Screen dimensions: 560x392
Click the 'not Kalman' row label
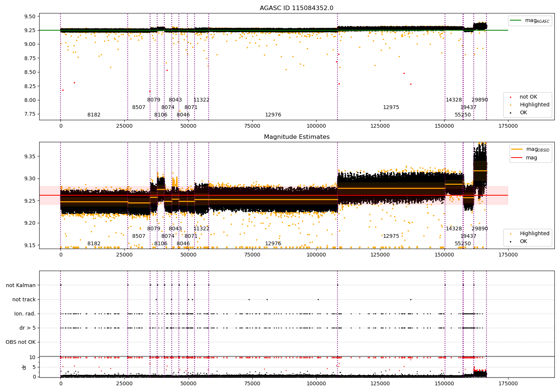[21, 285]
